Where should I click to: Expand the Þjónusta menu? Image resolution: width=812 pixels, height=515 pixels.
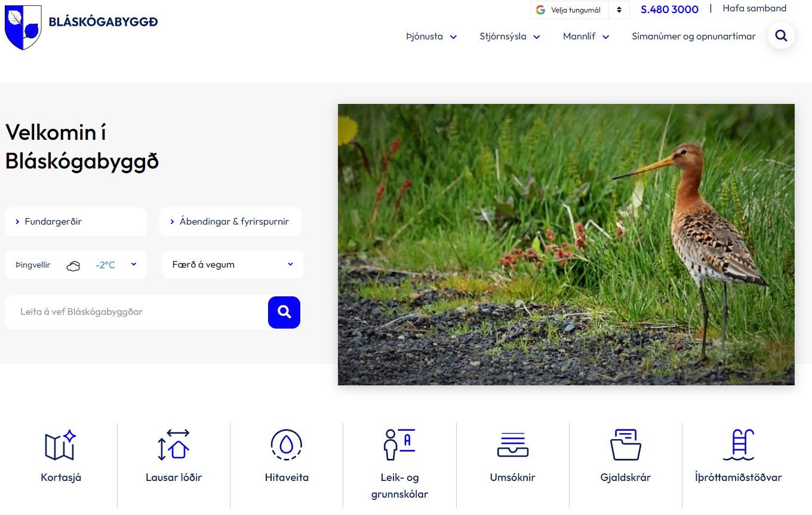(431, 36)
